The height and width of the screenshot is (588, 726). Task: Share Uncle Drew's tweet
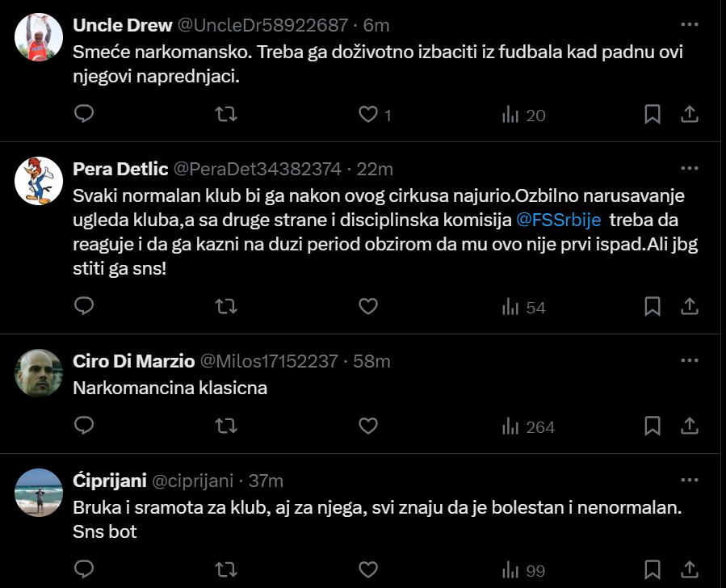click(x=690, y=115)
